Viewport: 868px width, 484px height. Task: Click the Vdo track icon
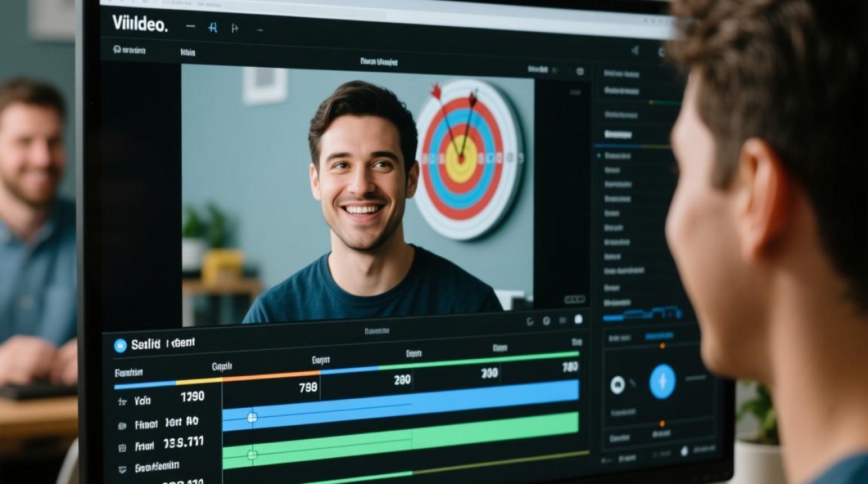(x=122, y=401)
